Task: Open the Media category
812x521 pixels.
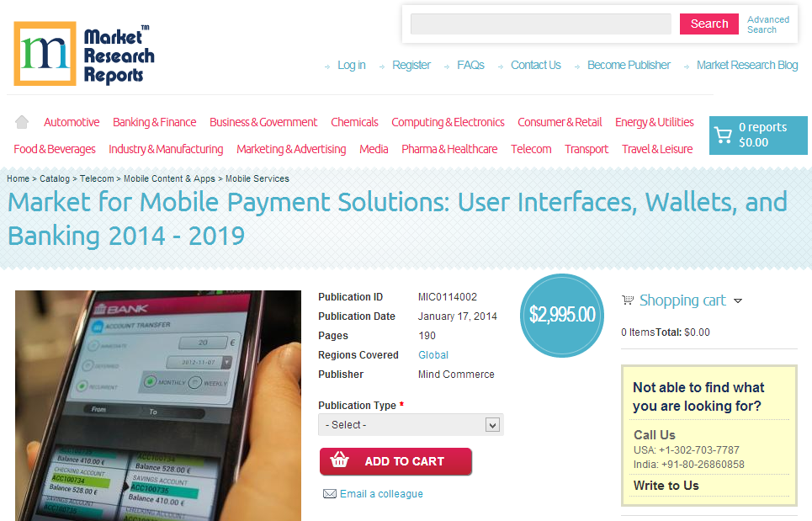Action: (374, 149)
